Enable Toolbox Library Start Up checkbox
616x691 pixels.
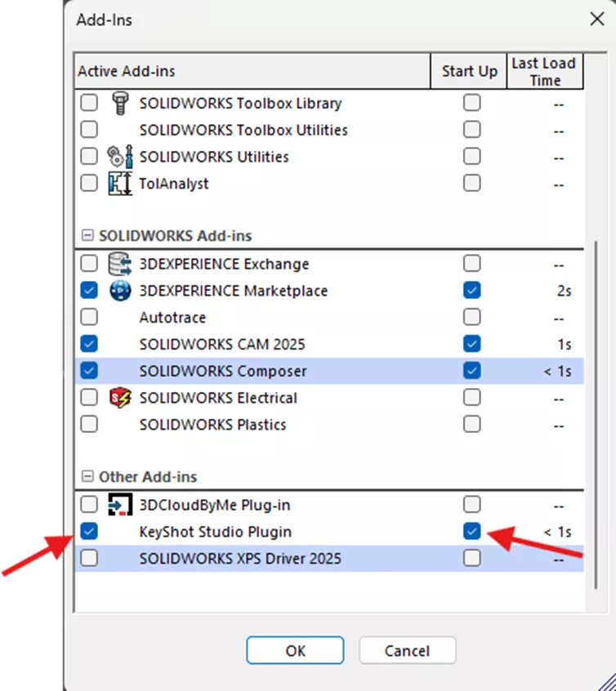472,103
